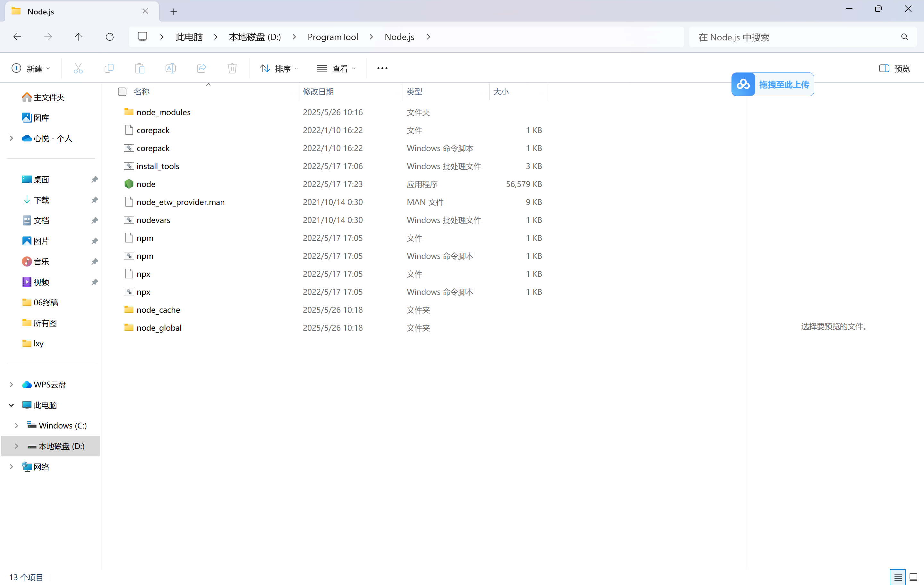Open the New item dropdown
The image size is (924, 585).
(x=31, y=68)
